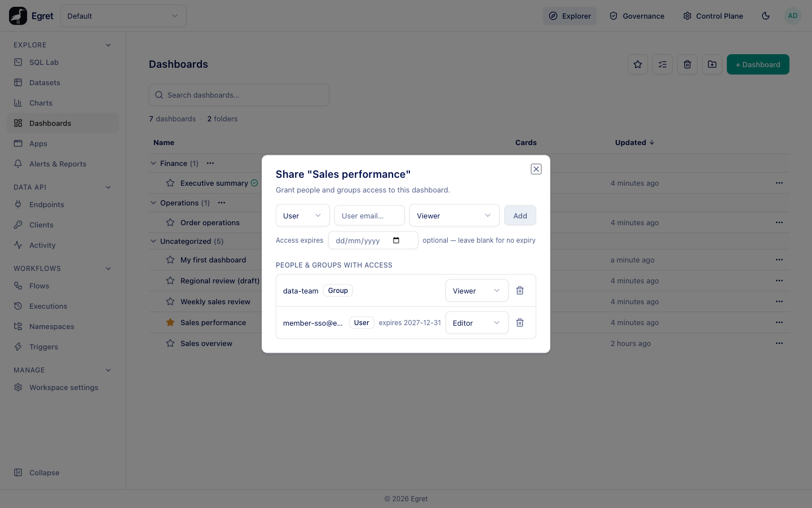Open the User type dropdown in share dialog
This screenshot has height=508, width=812.
[x=303, y=216]
